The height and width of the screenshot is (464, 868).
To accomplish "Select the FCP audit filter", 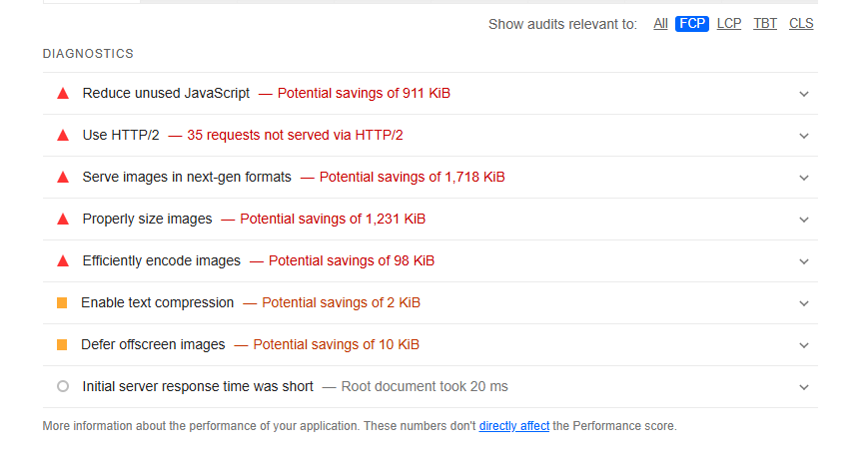I will point(692,24).
